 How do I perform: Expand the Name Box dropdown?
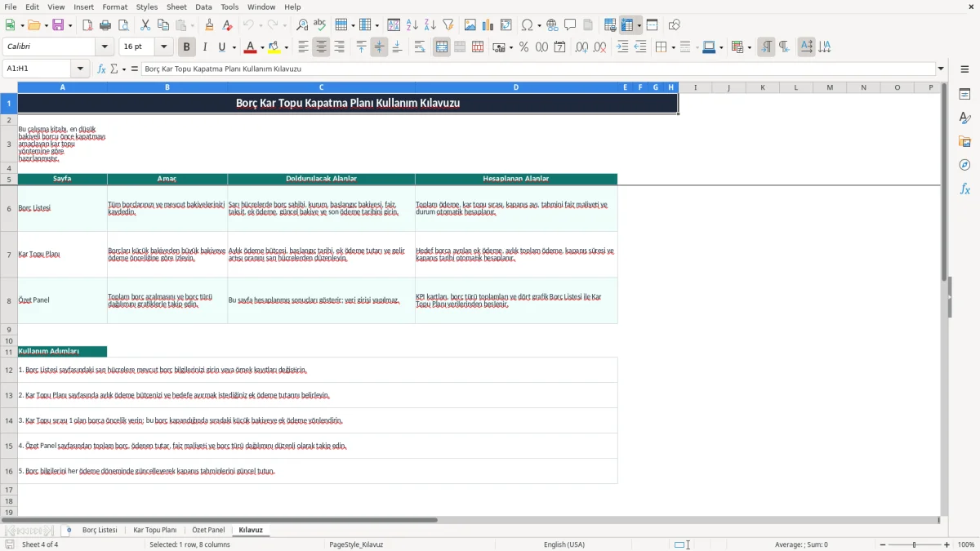click(x=81, y=69)
